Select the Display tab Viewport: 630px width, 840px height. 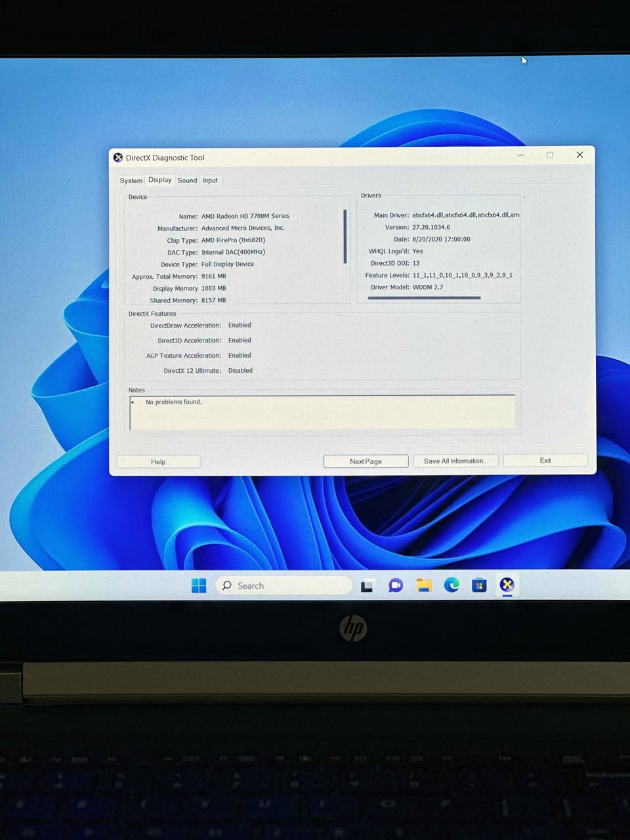(159, 180)
